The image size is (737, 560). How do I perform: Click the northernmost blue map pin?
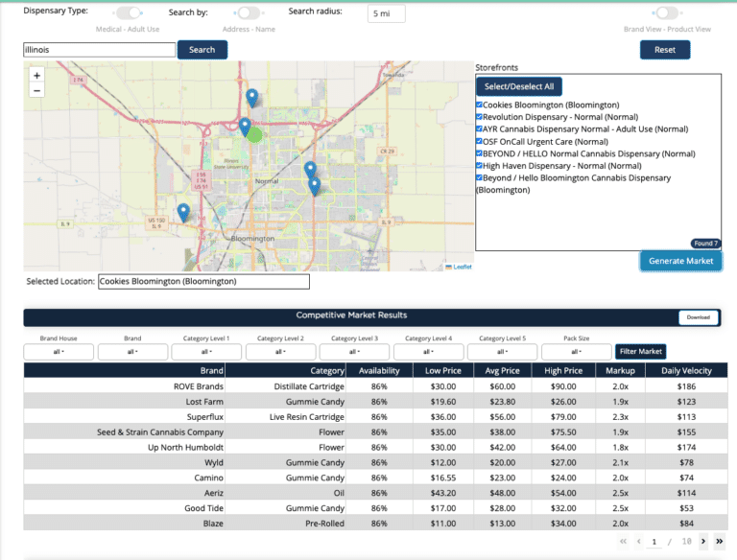pos(252,98)
